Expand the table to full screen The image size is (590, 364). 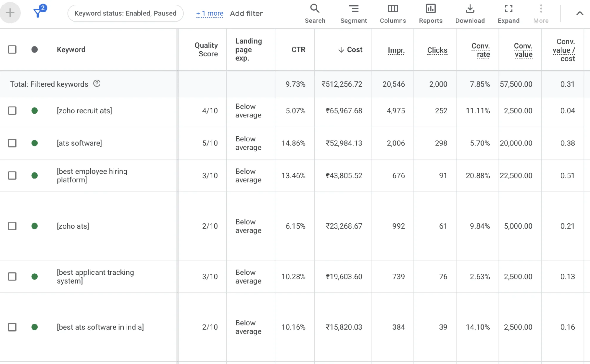click(x=509, y=14)
